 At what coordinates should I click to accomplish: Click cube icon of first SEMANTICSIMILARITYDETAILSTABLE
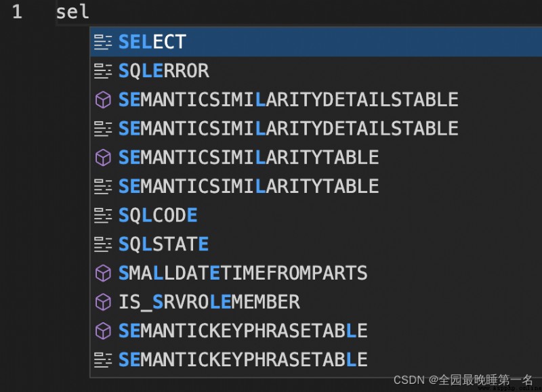click(103, 100)
